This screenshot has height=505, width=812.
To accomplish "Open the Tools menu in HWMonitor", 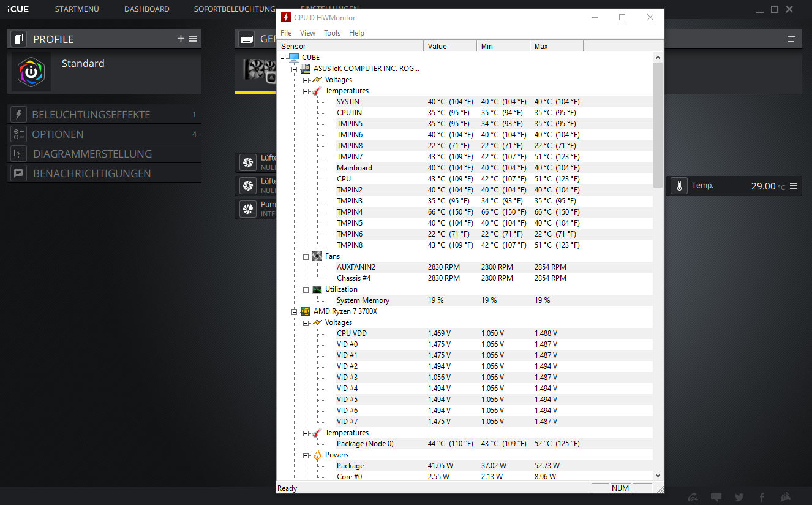I will [x=332, y=33].
